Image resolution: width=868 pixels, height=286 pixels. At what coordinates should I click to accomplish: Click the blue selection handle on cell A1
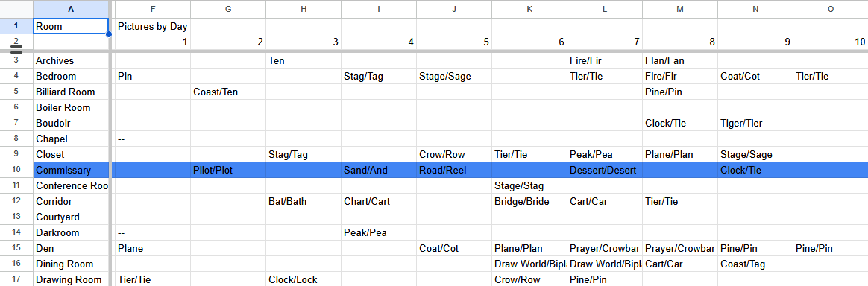click(x=109, y=34)
